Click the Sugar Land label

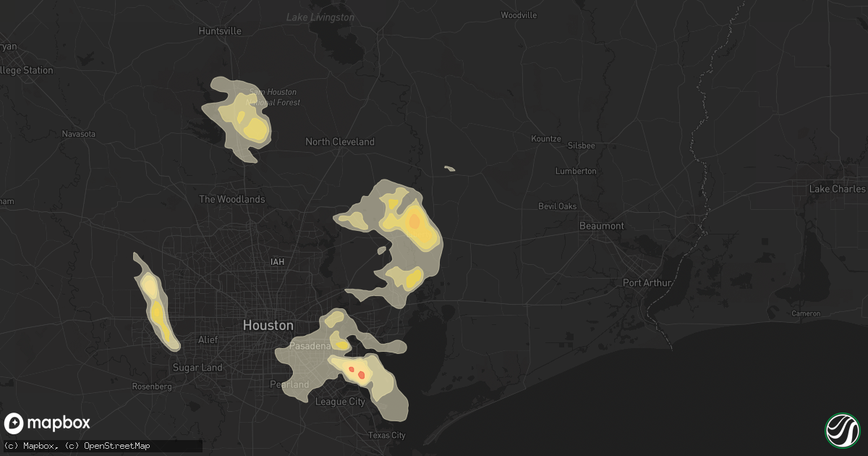pos(197,368)
